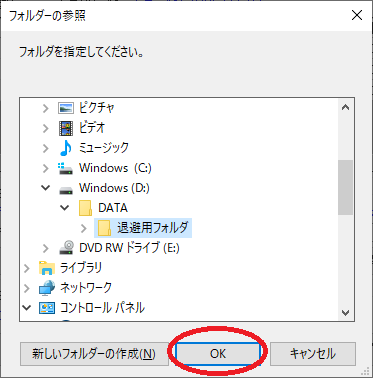Select the ミュージック label in tree
Image resolution: width=373 pixels, height=378 pixels.
point(104,148)
